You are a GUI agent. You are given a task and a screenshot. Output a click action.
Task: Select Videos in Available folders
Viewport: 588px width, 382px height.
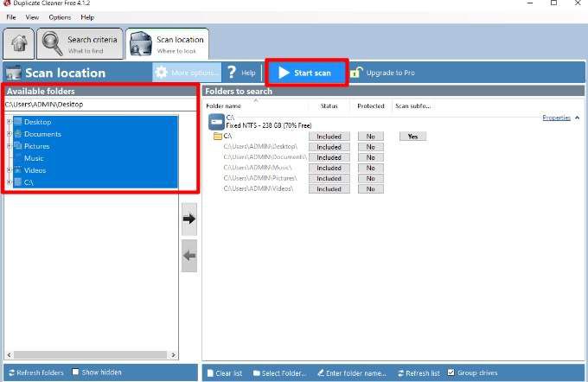tap(35, 170)
